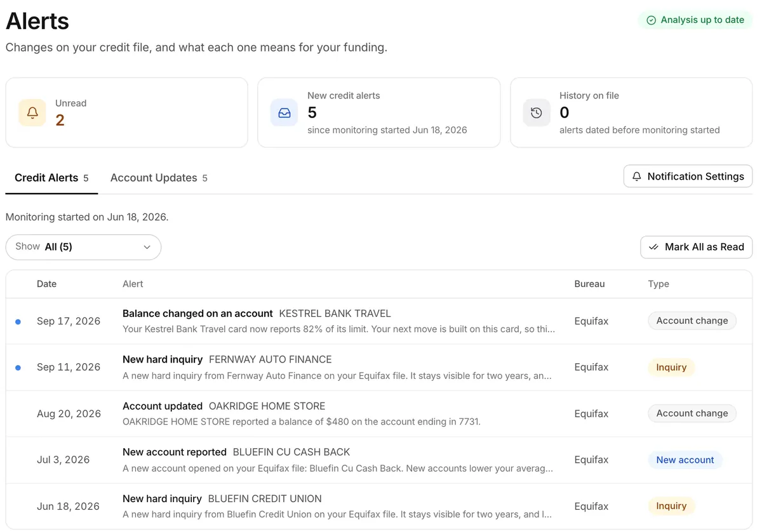
Task: Click the Type column header
Action: pos(658,284)
